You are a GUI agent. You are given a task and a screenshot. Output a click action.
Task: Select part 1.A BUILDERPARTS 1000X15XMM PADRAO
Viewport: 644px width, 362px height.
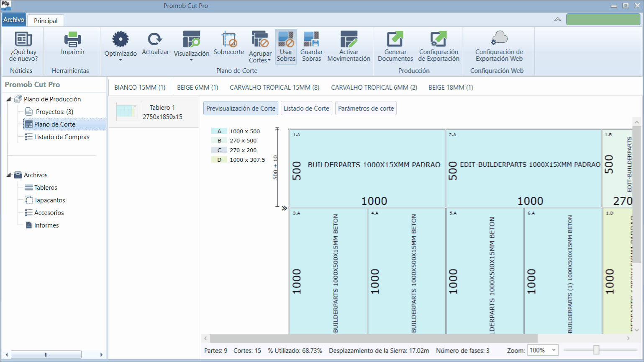pos(367,168)
